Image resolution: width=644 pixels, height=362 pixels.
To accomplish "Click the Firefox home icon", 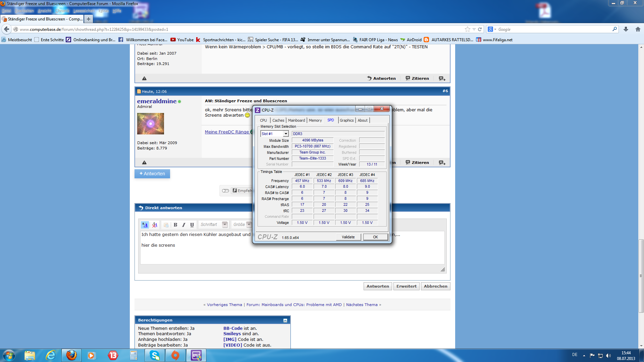I will 638,29.
